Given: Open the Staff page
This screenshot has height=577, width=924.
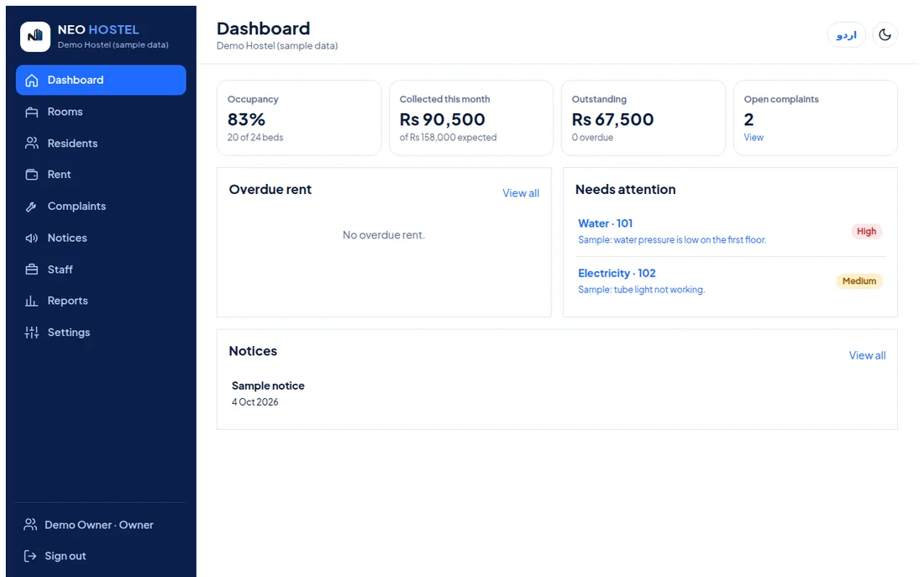Looking at the screenshot, I should pyautogui.click(x=101, y=270).
